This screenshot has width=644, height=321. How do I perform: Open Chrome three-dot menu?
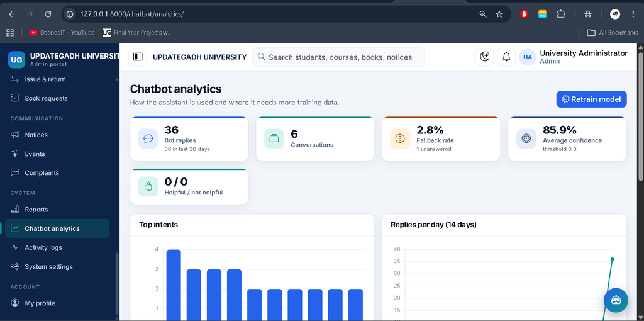tap(633, 14)
